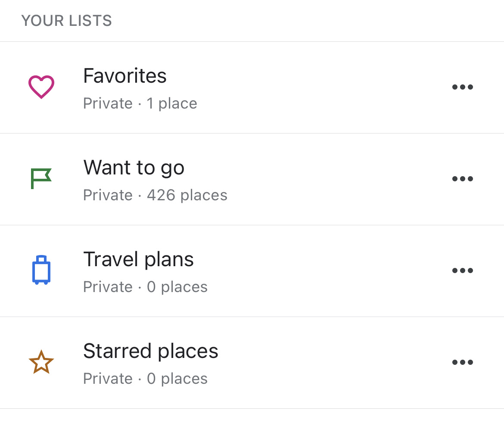Click the Private label under Want to go
The image size is (504, 426).
point(108,195)
